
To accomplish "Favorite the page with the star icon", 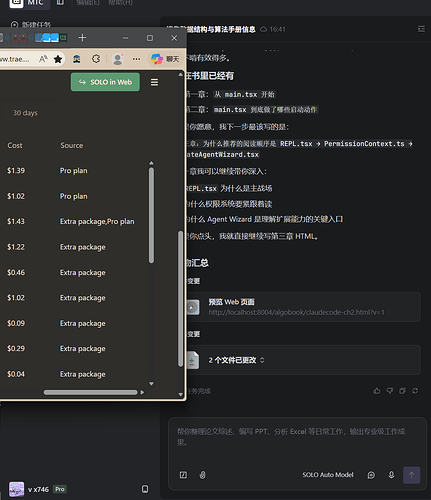I will [x=58, y=59].
